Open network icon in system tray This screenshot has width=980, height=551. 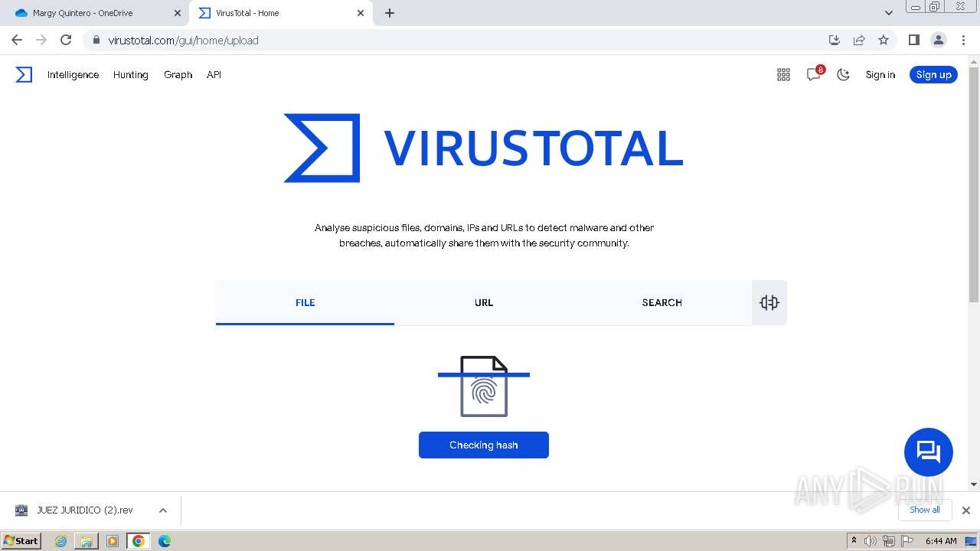[889, 541]
